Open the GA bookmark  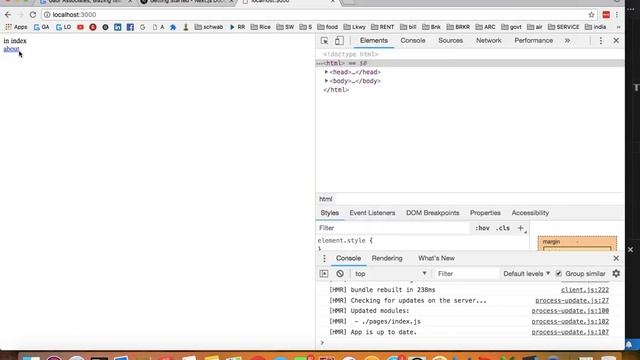42,27
